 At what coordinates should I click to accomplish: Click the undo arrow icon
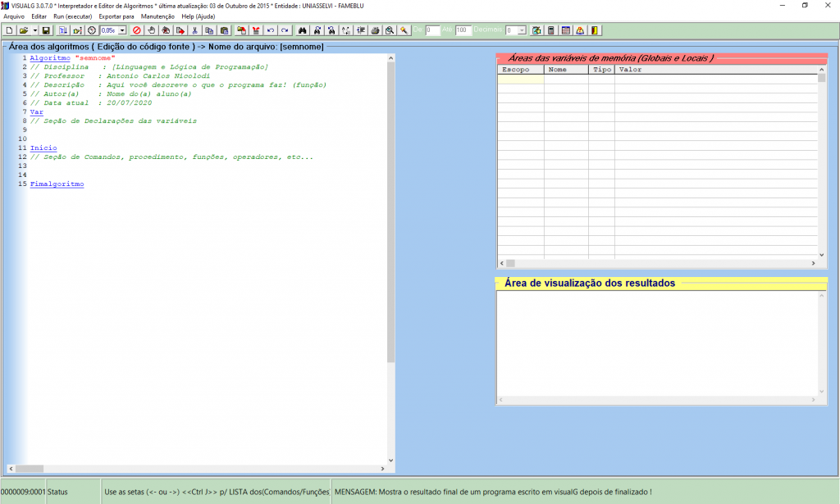click(271, 30)
